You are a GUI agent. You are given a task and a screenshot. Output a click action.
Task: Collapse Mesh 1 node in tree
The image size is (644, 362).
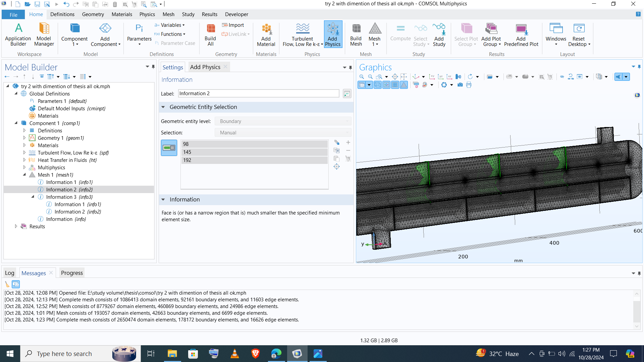(x=24, y=175)
